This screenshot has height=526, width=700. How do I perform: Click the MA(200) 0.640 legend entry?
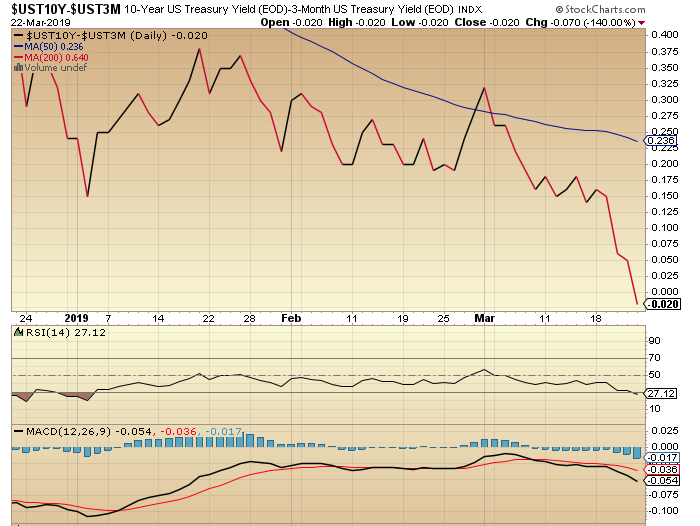pyautogui.click(x=51, y=57)
